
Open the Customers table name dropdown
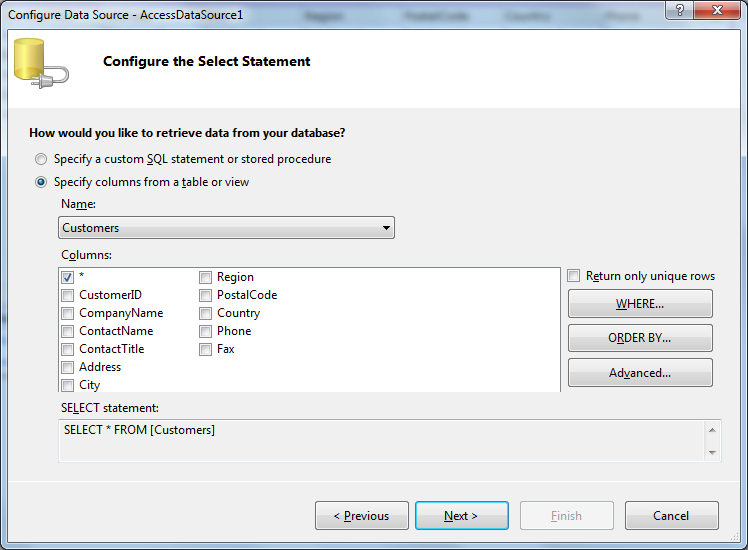tap(226, 228)
